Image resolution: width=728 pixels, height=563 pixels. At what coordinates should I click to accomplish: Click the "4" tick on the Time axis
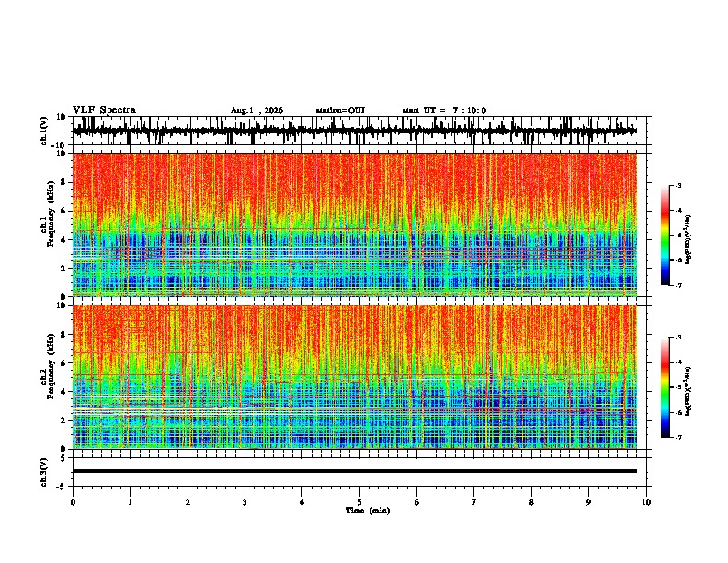(302, 502)
